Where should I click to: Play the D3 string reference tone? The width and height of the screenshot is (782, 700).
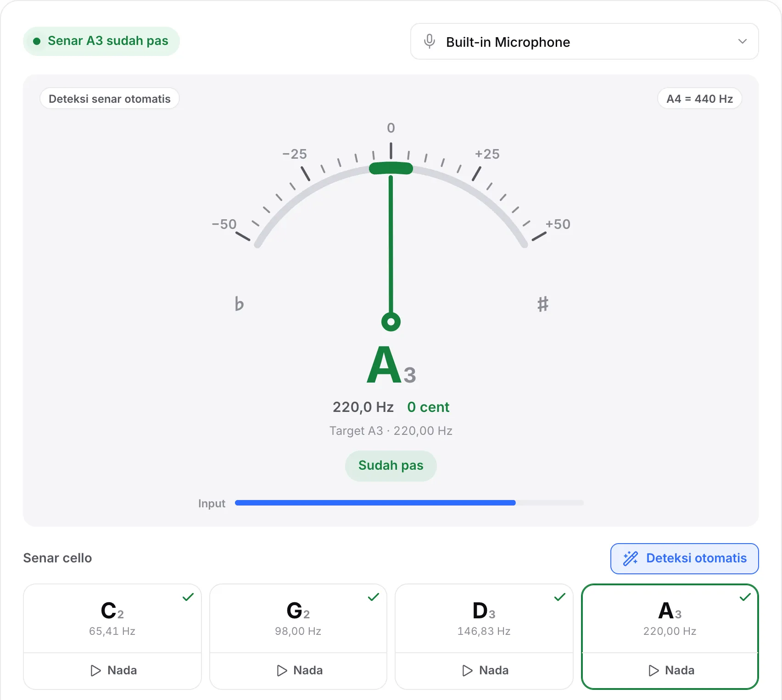coord(484,671)
